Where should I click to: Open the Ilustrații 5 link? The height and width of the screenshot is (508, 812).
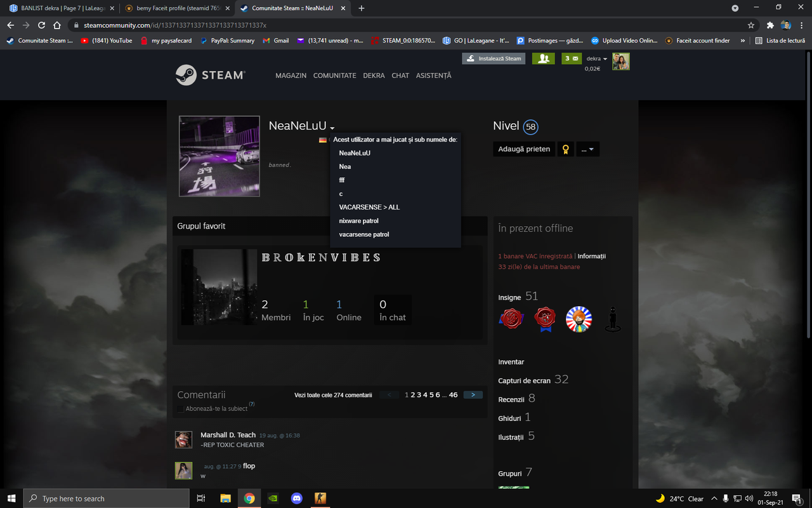pyautogui.click(x=516, y=436)
